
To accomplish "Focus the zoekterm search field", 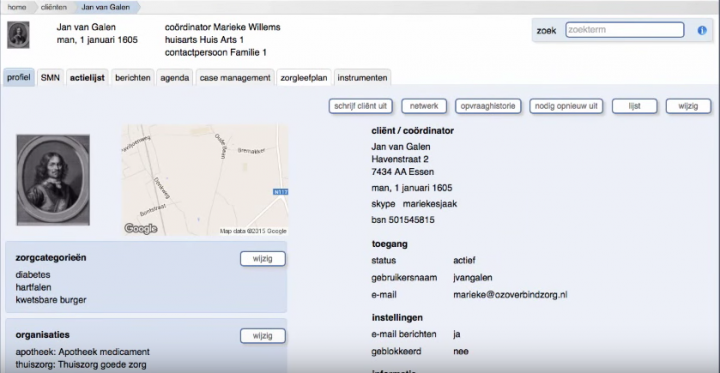I will point(624,30).
